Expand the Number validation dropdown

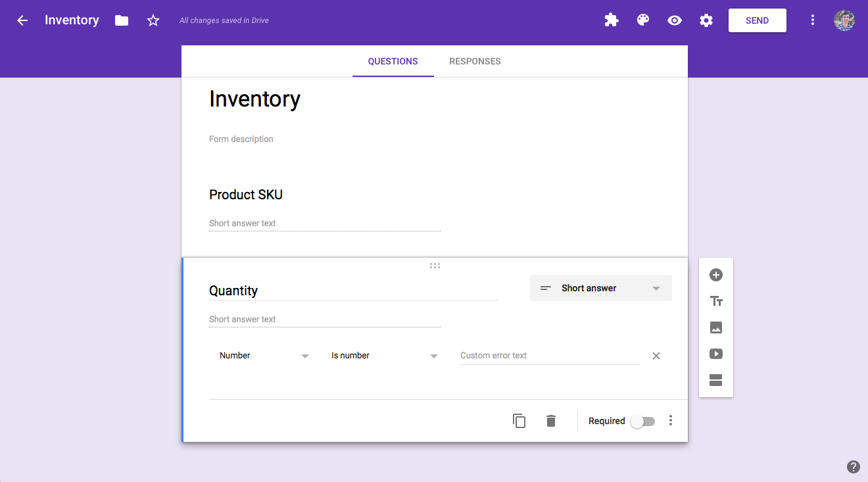(264, 356)
